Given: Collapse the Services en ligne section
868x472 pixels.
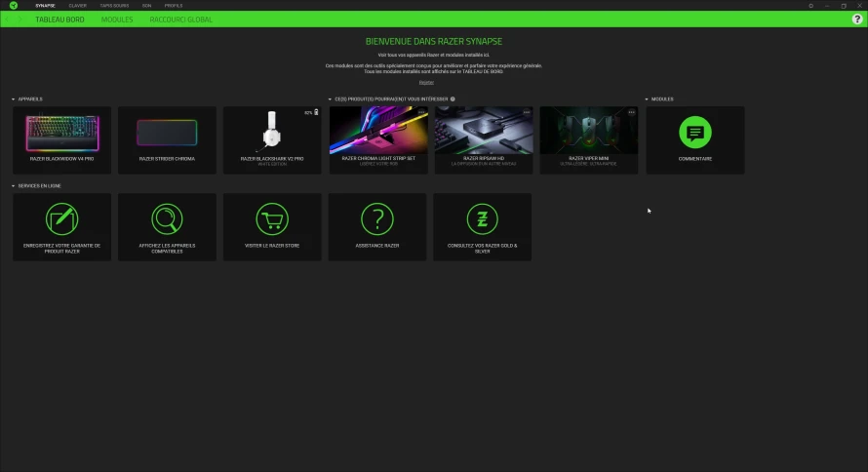Looking at the screenshot, I should pos(14,186).
